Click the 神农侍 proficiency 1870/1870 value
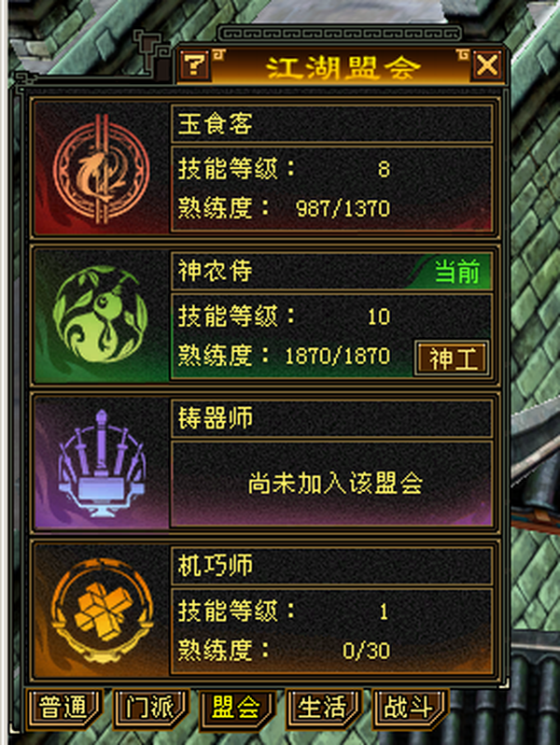Image resolution: width=560 pixels, height=745 pixels. (337, 356)
